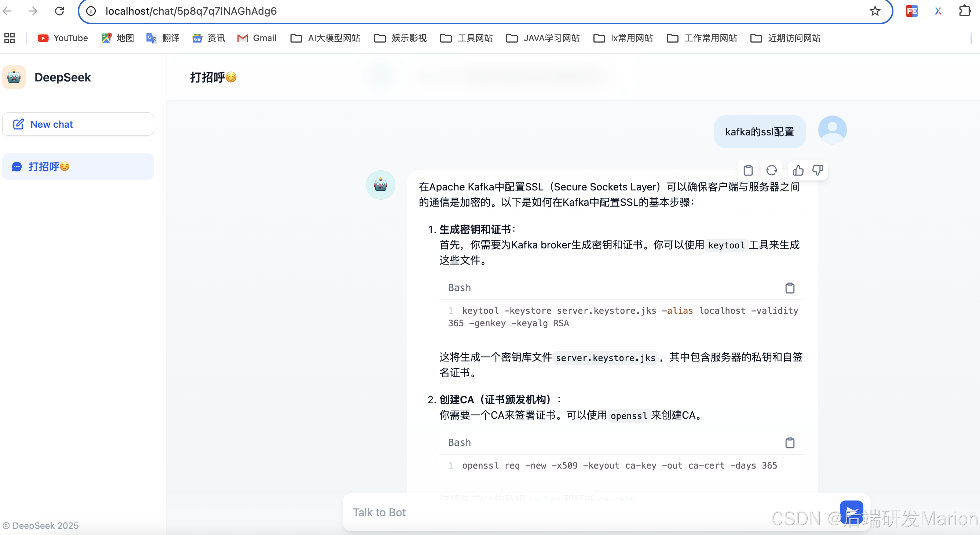This screenshot has height=535, width=980.
Task: Open the Gmail bookmark
Action: [x=257, y=38]
